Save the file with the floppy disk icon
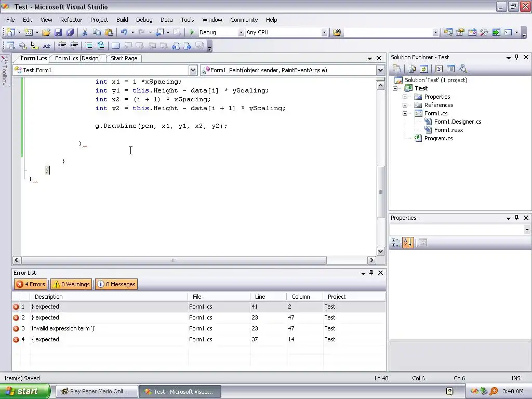The width and height of the screenshot is (532, 399). 58,32
